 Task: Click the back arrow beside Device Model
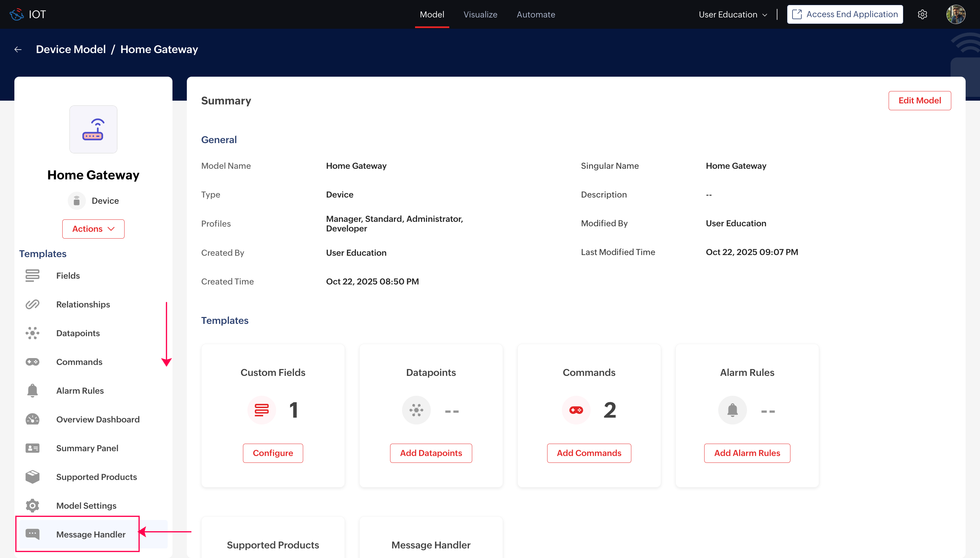click(x=18, y=49)
